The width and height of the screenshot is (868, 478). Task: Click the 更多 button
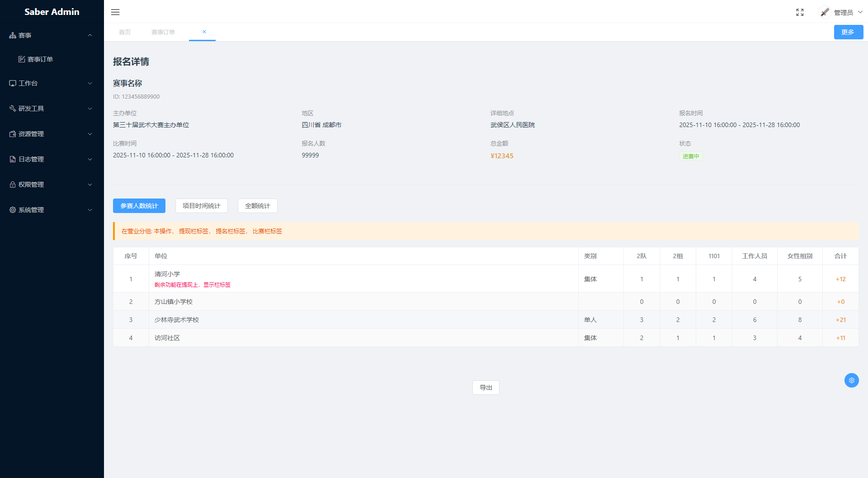pyautogui.click(x=848, y=32)
